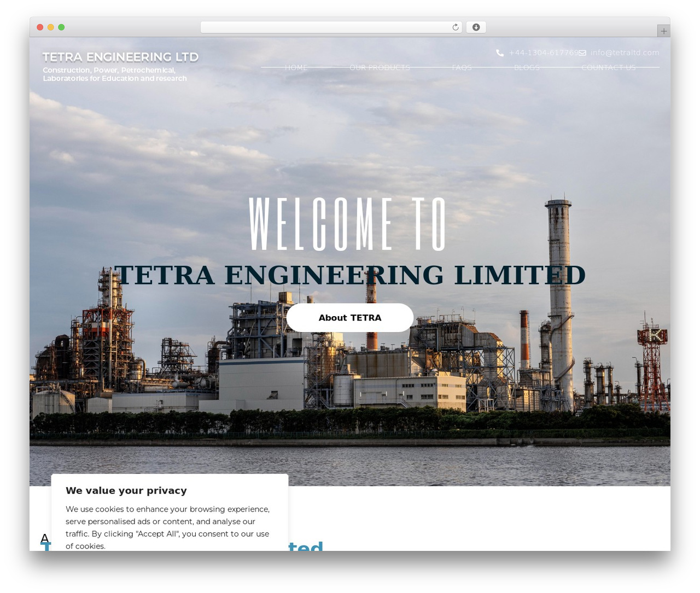Screen dimensions: 700x593
Task: Click the 'We value your privacy' heading
Action: point(126,491)
